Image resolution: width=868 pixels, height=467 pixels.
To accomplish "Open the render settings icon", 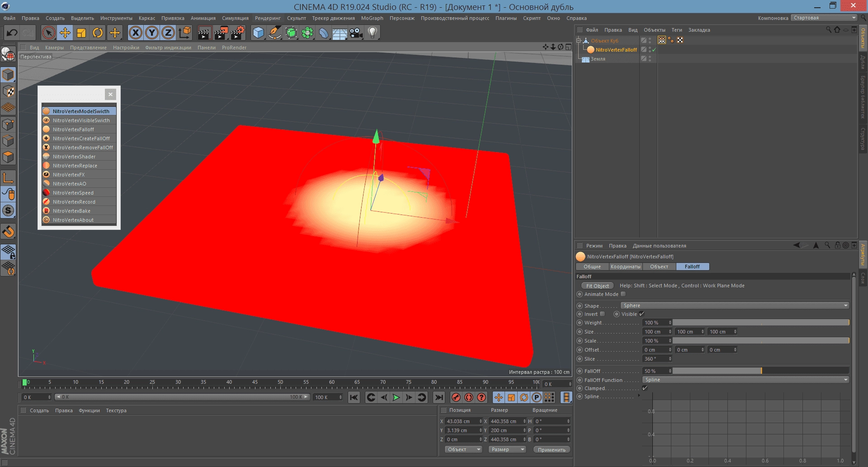I will click(237, 33).
